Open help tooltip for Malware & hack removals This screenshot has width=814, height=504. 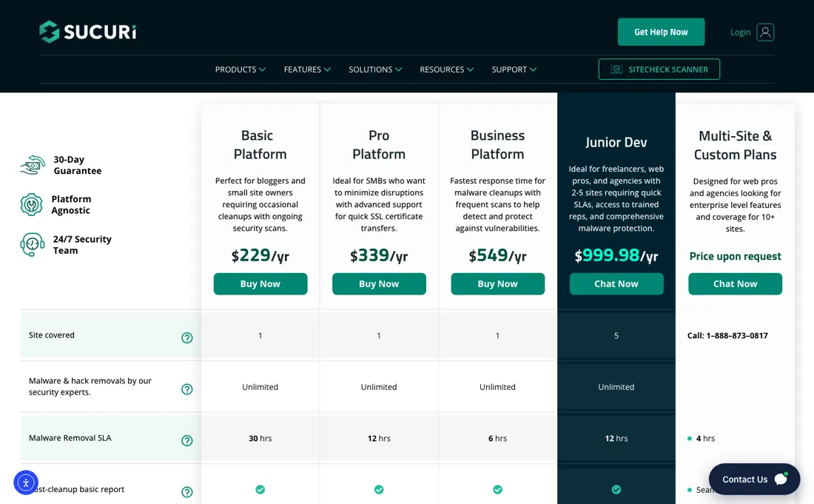click(187, 389)
